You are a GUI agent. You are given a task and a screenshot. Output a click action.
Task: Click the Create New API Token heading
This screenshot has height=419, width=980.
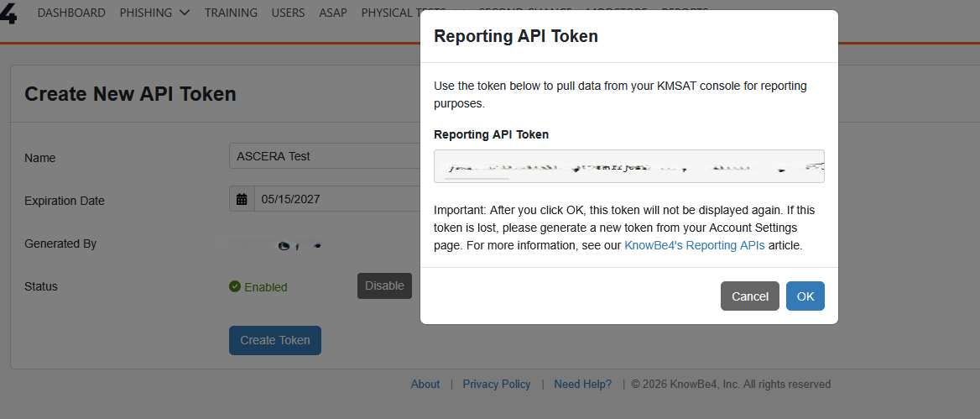tap(130, 94)
